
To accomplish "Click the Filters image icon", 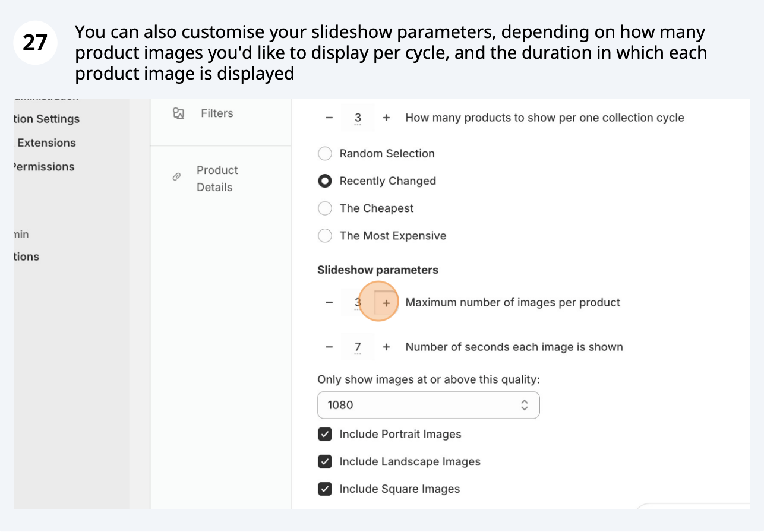I will pos(178,113).
